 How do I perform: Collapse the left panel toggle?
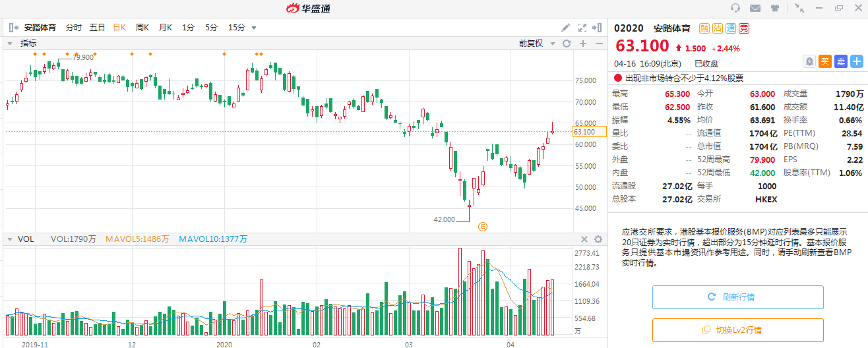[x=13, y=28]
